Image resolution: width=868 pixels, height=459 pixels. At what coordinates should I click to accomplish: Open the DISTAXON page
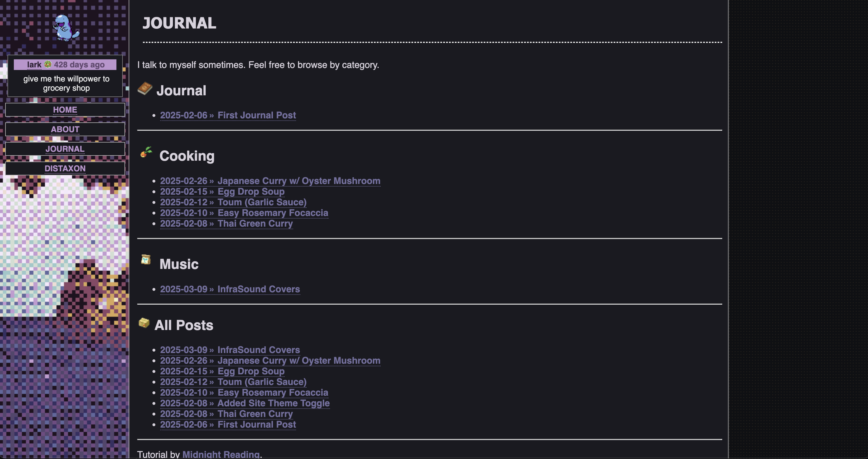point(65,168)
